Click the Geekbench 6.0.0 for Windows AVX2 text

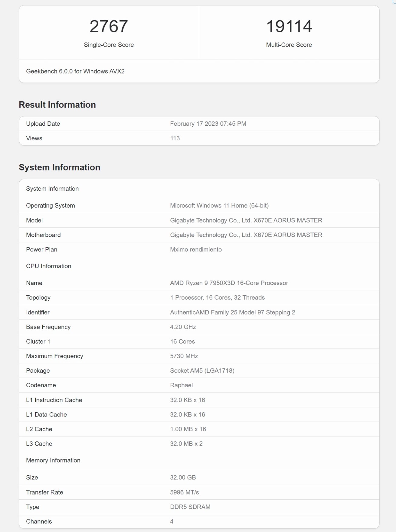(x=75, y=71)
